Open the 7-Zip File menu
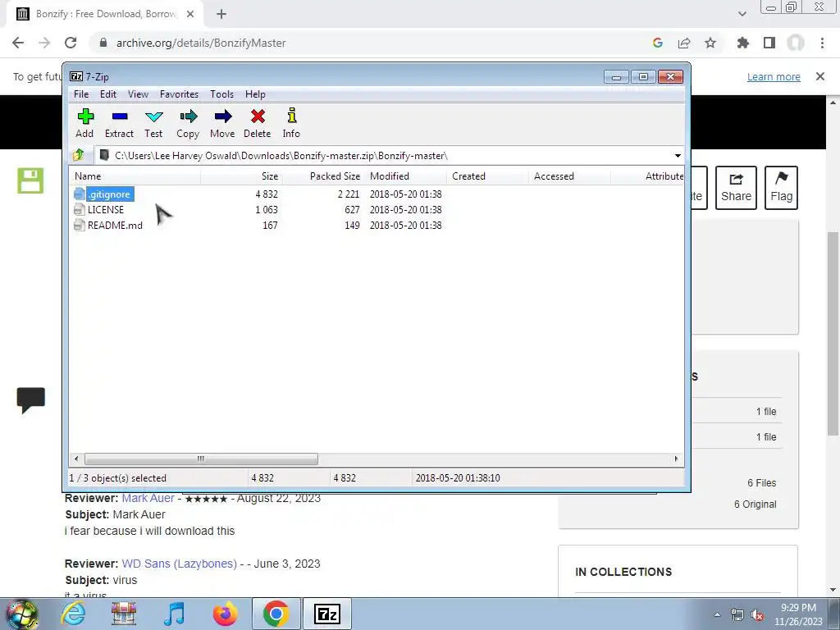Screen dimensions: 840x630 pos(81,94)
